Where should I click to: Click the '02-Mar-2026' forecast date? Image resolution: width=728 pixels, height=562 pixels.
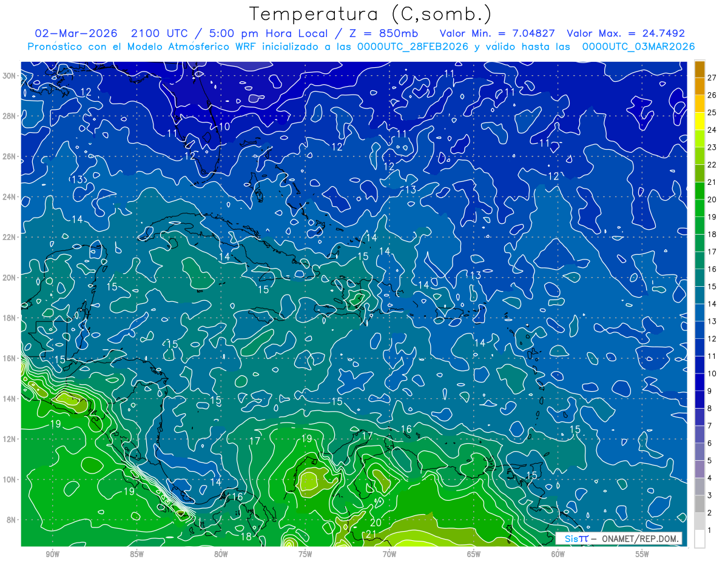[x=76, y=33]
